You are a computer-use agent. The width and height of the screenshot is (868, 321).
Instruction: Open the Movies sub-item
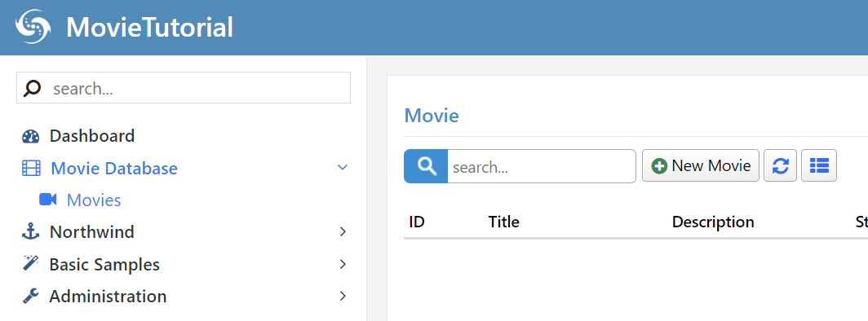(94, 200)
